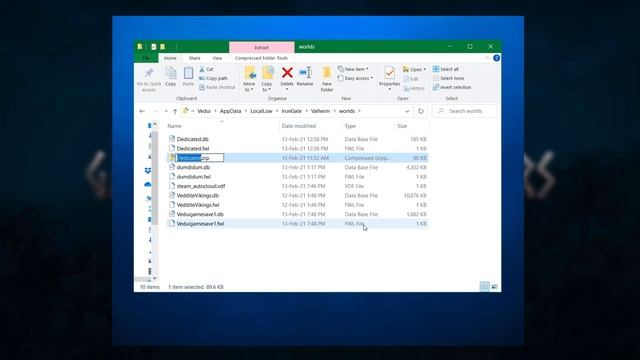
Task: Select the dumdidum.fwl file
Action: tap(193, 177)
